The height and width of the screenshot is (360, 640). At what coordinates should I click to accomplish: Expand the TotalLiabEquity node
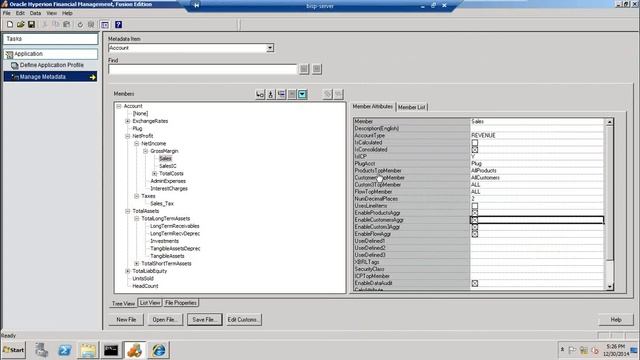coord(128,271)
